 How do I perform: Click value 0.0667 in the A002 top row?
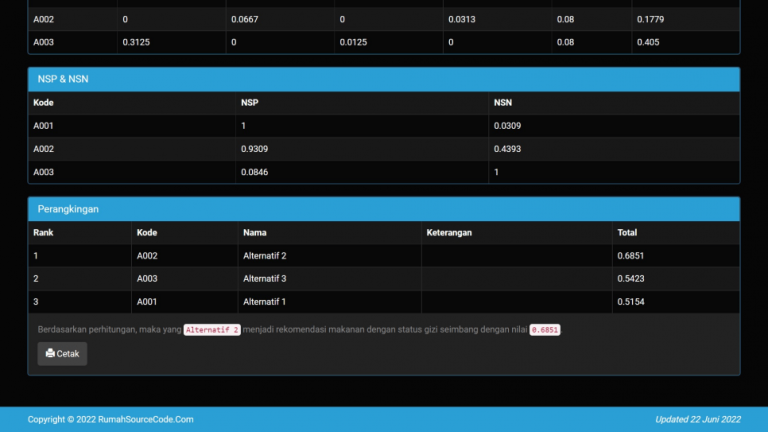tap(244, 20)
